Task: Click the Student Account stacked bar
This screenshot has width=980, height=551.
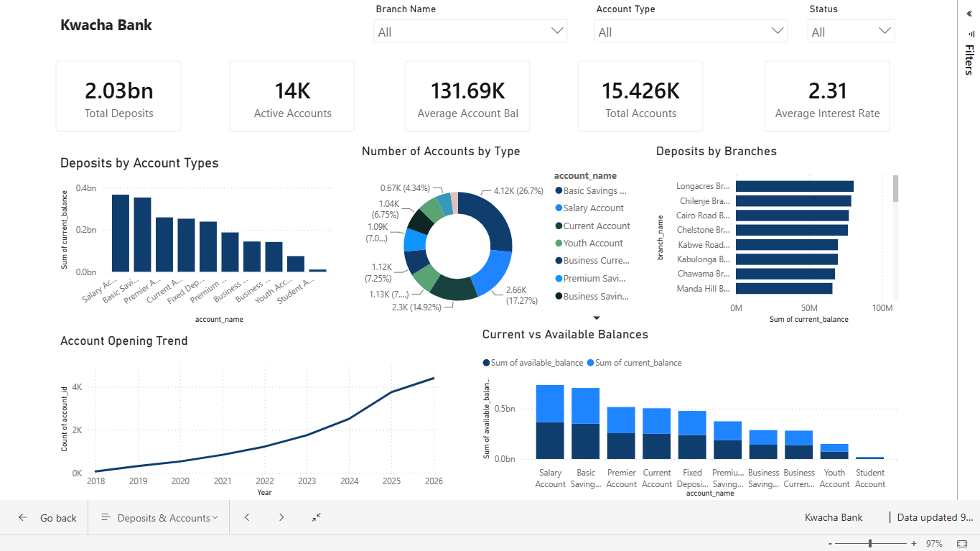Action: click(x=870, y=458)
